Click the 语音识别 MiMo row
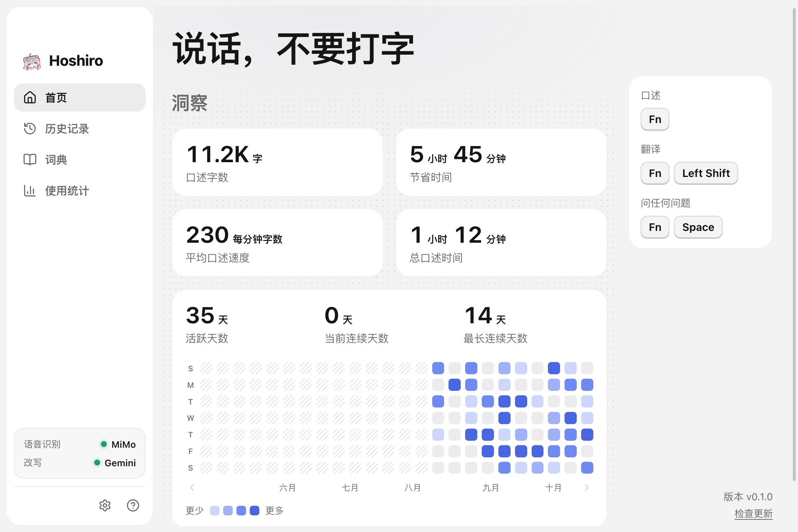Viewport: 798px width, 532px height. (80, 444)
